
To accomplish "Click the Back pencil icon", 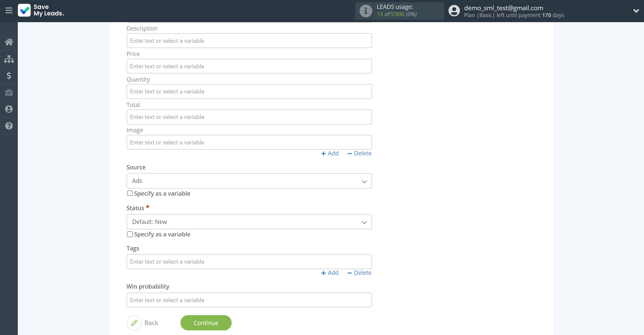I will coord(134,323).
